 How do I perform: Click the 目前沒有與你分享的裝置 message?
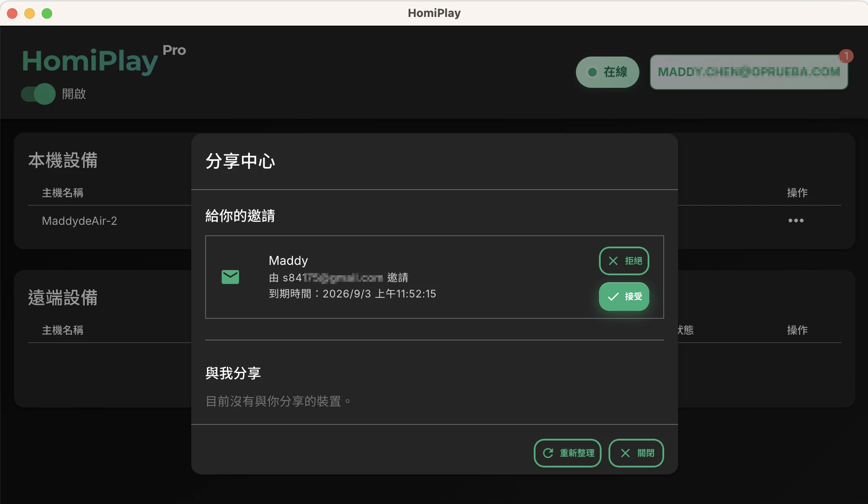(278, 401)
